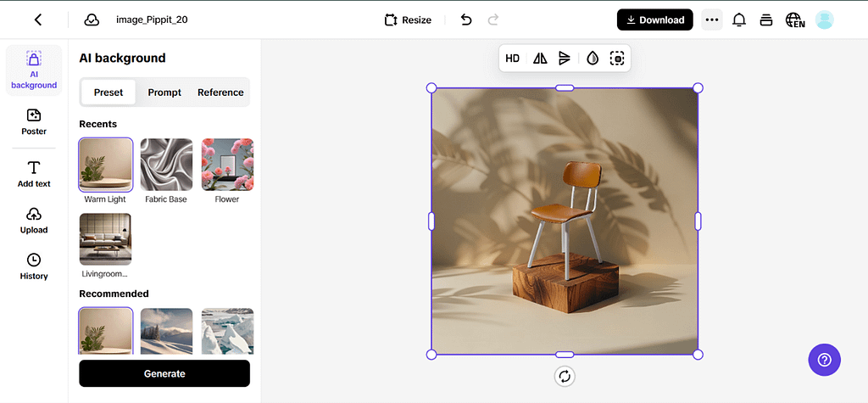
Task: Open the help question mark button
Action: click(824, 360)
